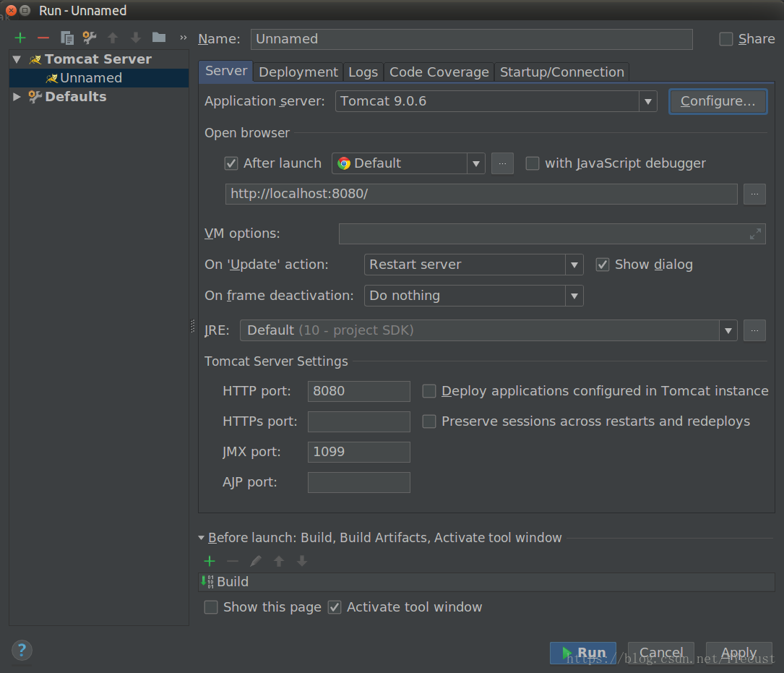The width and height of the screenshot is (784, 673).
Task: Focus the AJP port field
Action: (x=359, y=483)
